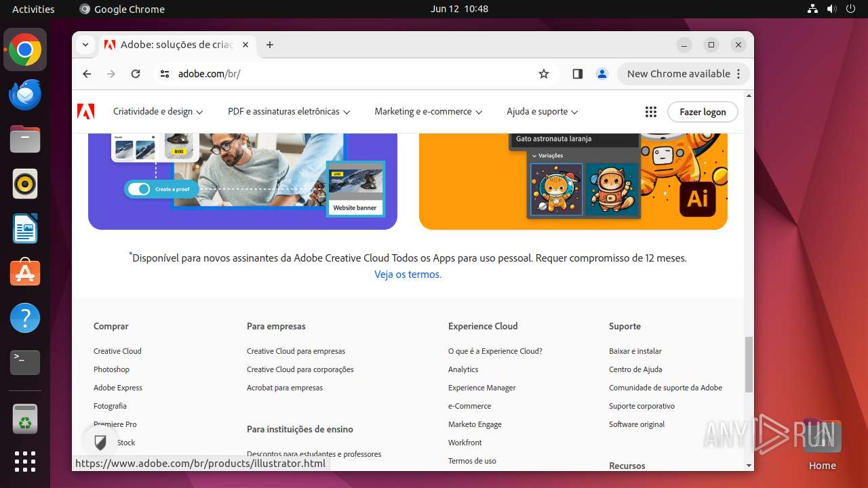Open O que é a Experience Cloud? link
The image size is (868, 488).
pos(495,351)
